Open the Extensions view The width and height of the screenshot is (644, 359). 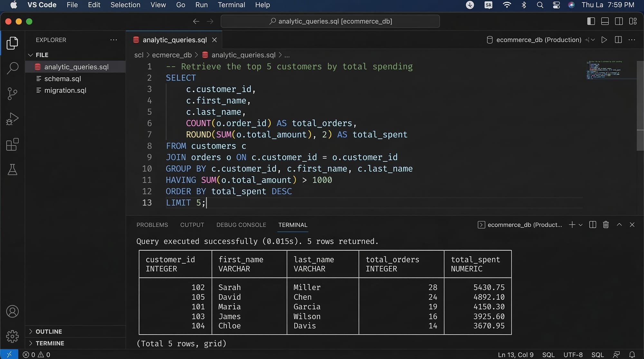12,144
